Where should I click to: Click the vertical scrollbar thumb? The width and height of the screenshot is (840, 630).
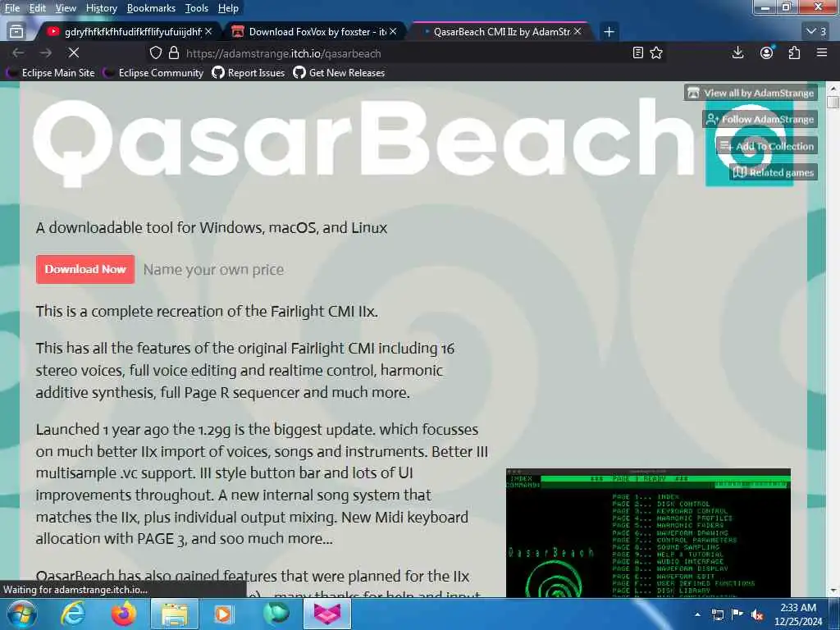833,102
